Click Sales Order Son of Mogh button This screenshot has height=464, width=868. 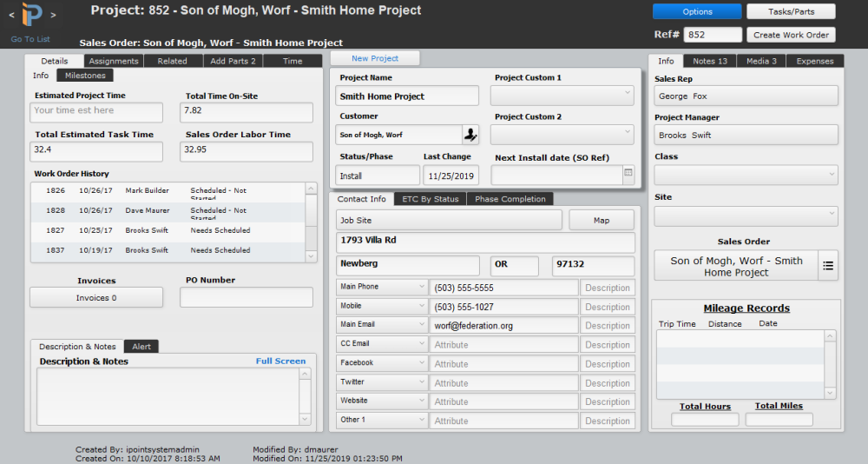click(736, 266)
